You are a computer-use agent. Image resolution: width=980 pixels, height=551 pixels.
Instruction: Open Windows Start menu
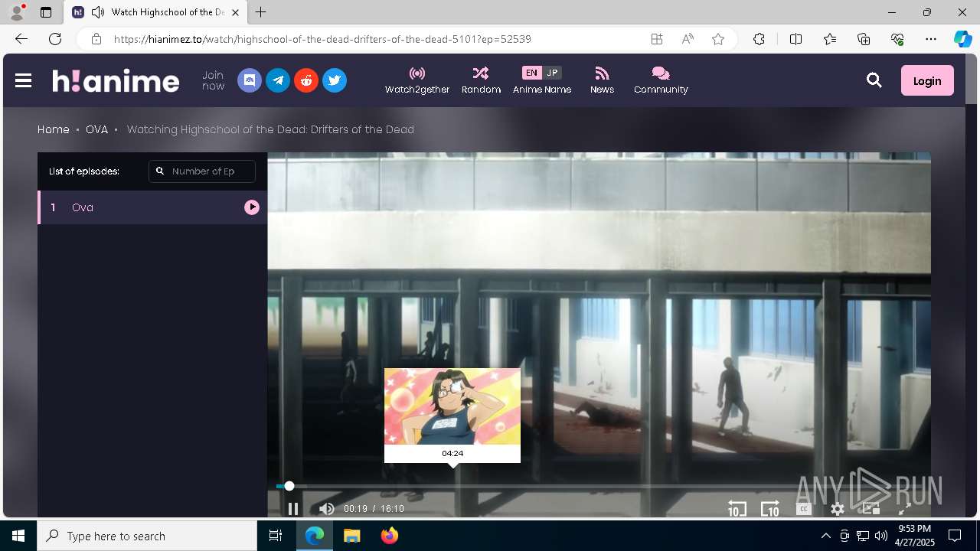coord(18,536)
